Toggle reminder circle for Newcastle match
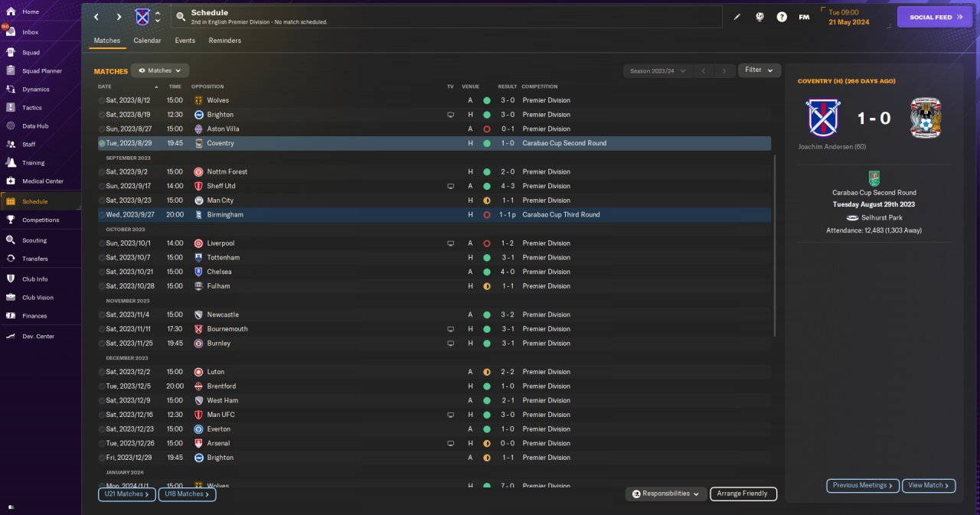The height and width of the screenshot is (515, 980). [102, 315]
